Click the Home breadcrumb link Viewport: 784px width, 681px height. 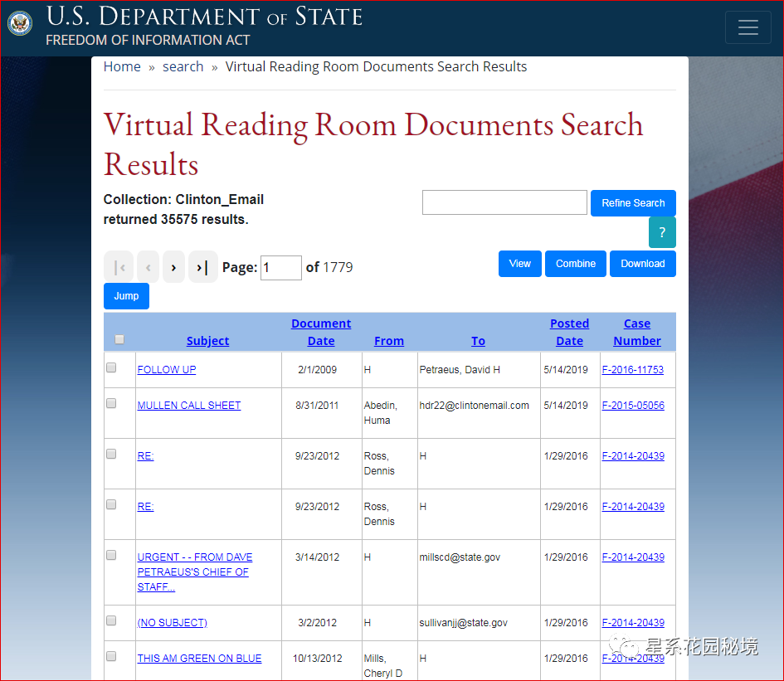tap(122, 66)
